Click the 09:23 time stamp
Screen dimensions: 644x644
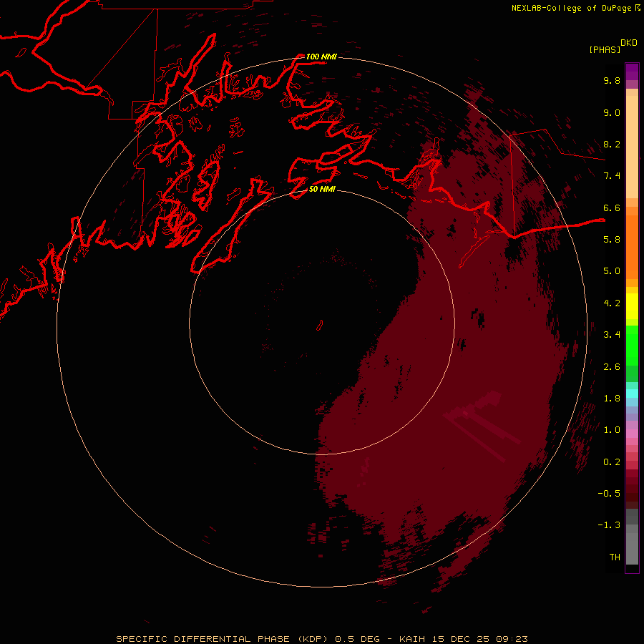[x=512, y=639]
